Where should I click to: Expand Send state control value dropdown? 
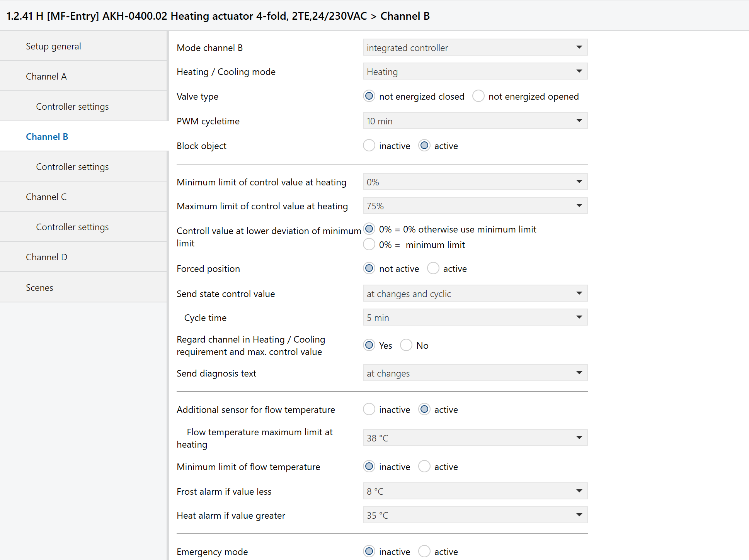[x=475, y=294]
